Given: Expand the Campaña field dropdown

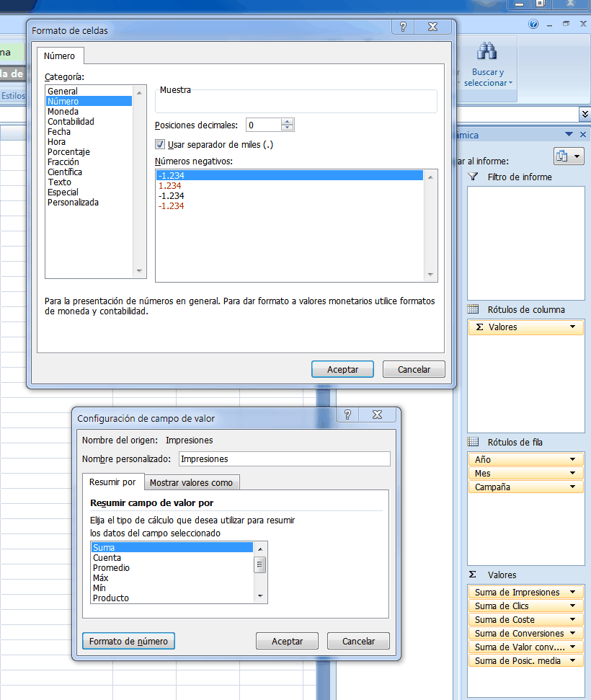Looking at the screenshot, I should click(573, 487).
